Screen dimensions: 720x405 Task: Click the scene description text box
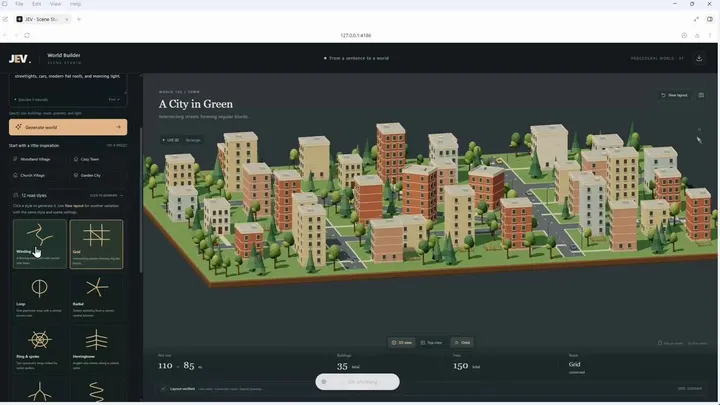(68, 85)
